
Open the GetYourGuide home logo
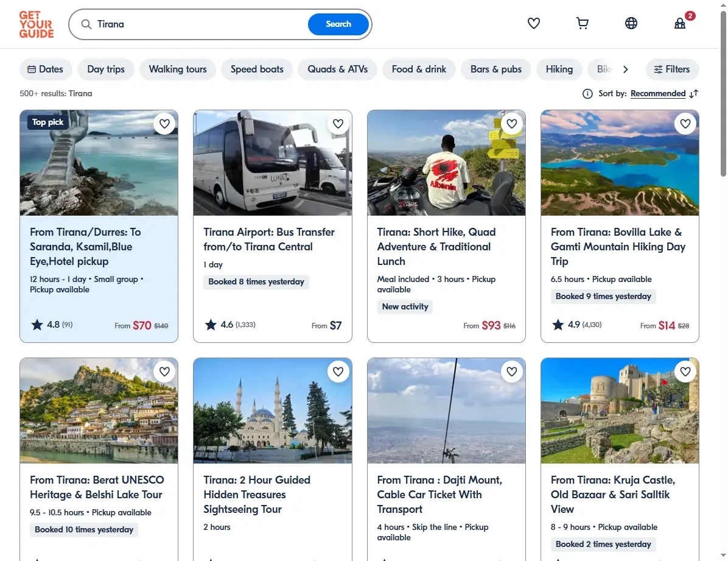36,24
